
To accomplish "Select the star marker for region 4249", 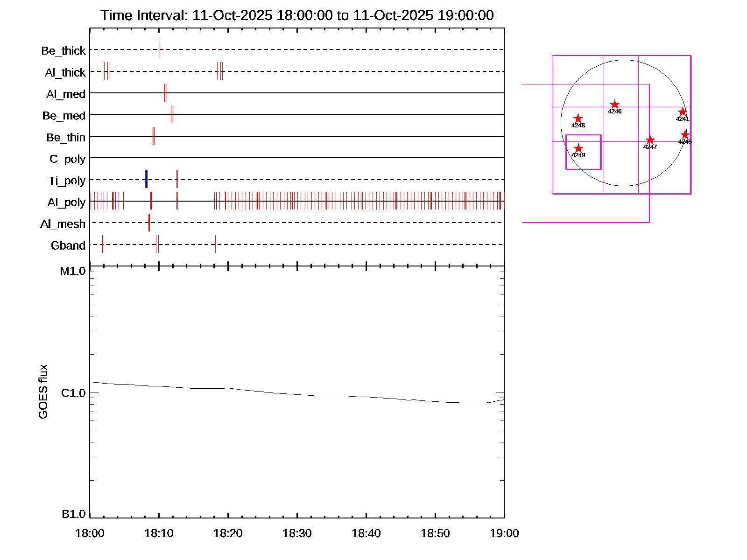I will 578,148.
